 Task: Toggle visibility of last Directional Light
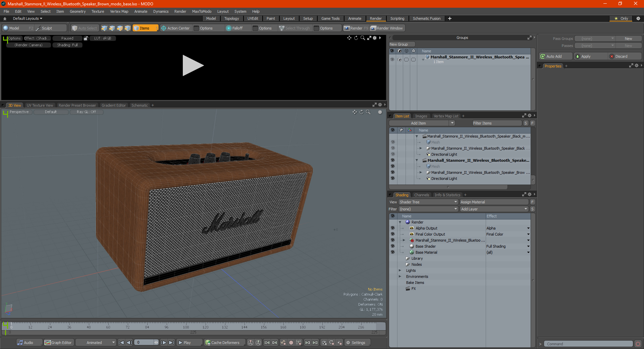[x=392, y=179]
